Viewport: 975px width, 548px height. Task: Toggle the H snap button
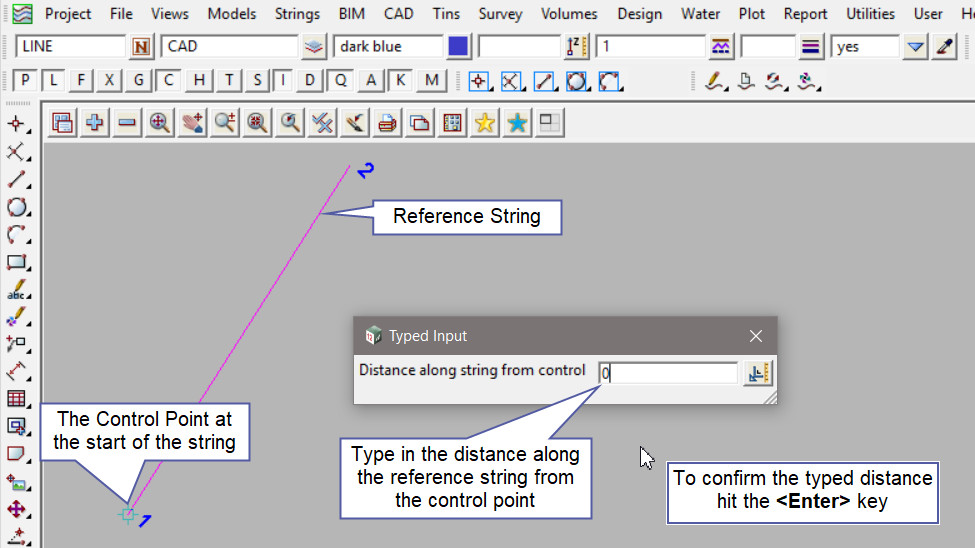click(199, 80)
